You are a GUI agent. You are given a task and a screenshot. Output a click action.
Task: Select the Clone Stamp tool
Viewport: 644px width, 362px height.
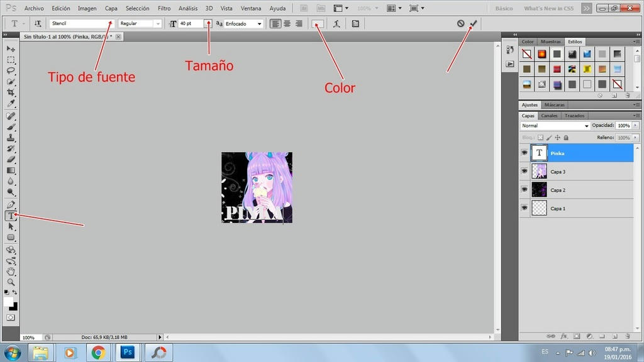(x=11, y=138)
